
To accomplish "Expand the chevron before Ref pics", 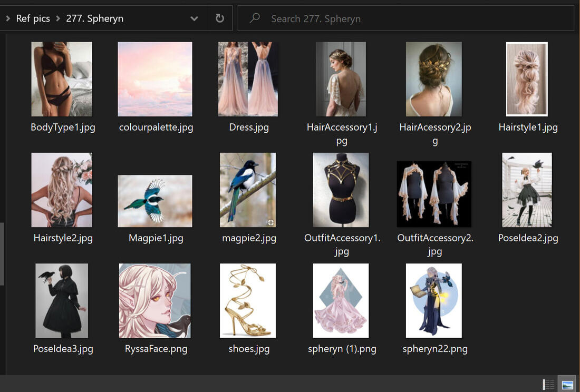I will point(7,18).
